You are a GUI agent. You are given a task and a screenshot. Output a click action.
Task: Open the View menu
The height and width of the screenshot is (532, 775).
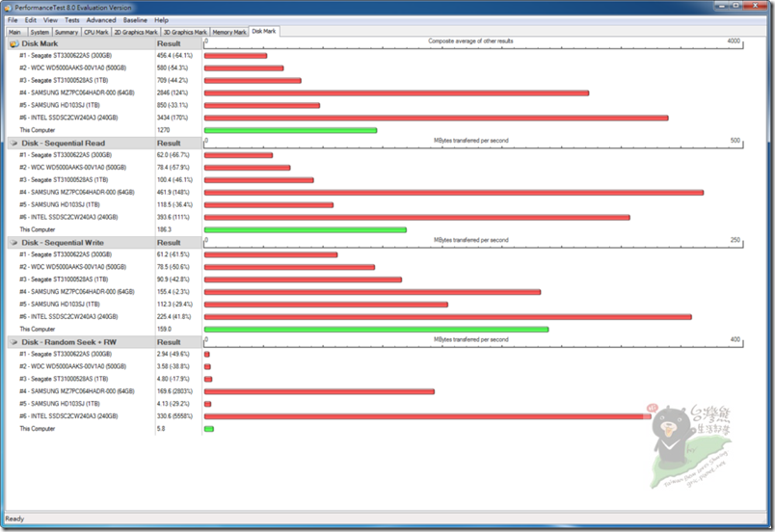tap(50, 20)
